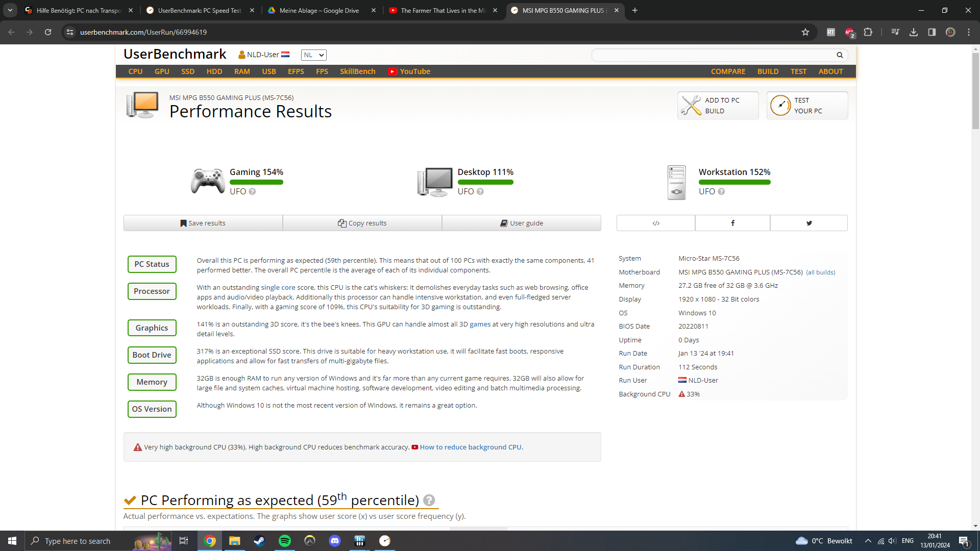Click the search magnifier icon
Screen dimensions: 980x551
pyautogui.click(x=840, y=55)
